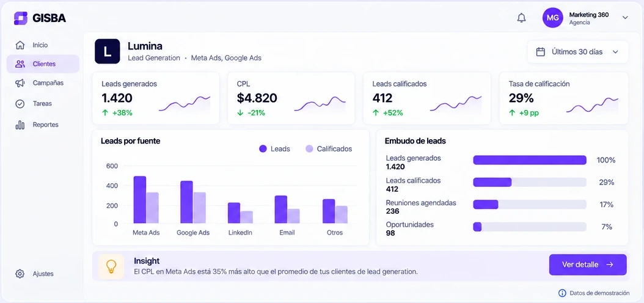The image size is (644, 303).
Task: Toggle the Calificados legend swatch
Action: (309, 149)
